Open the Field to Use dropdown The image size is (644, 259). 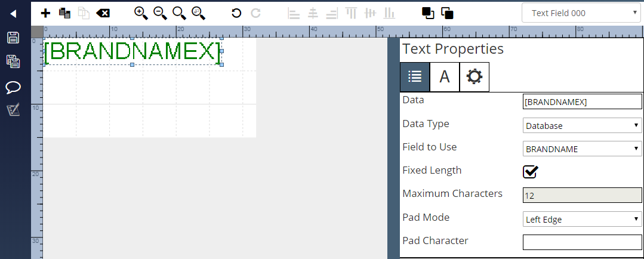tap(582, 149)
